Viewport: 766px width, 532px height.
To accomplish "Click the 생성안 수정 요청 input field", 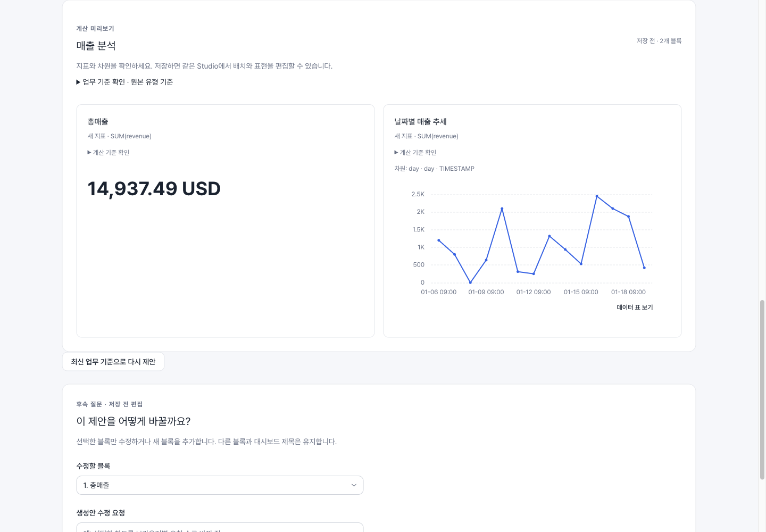I will [220, 528].
